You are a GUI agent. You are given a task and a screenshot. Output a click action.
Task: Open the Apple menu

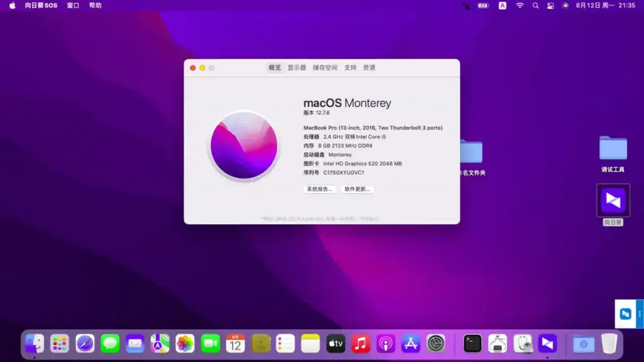point(13,5)
